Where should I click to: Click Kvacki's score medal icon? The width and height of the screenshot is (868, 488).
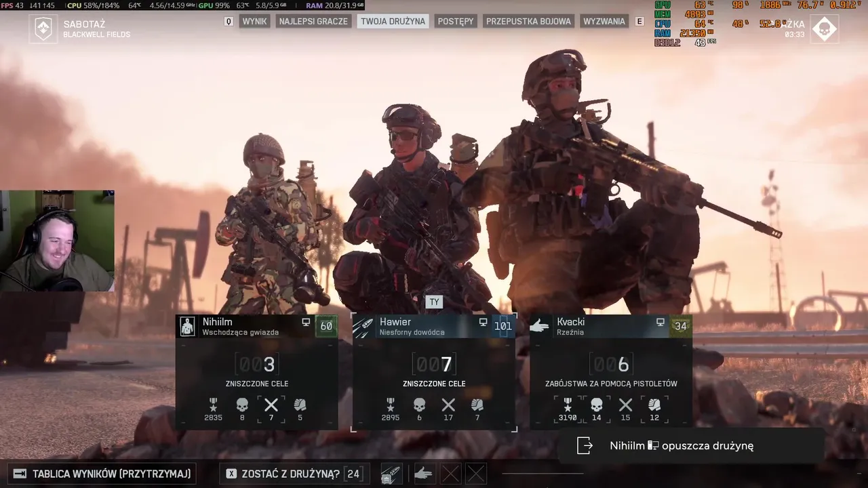(568, 405)
